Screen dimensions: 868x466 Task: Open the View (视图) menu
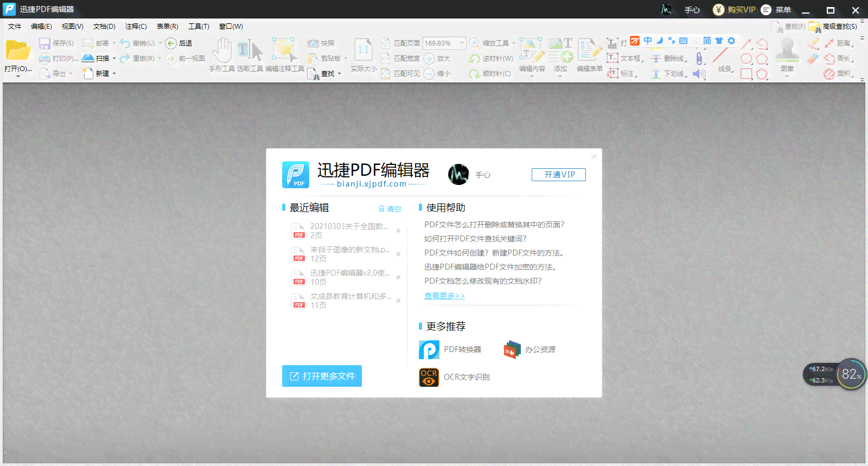click(x=72, y=26)
